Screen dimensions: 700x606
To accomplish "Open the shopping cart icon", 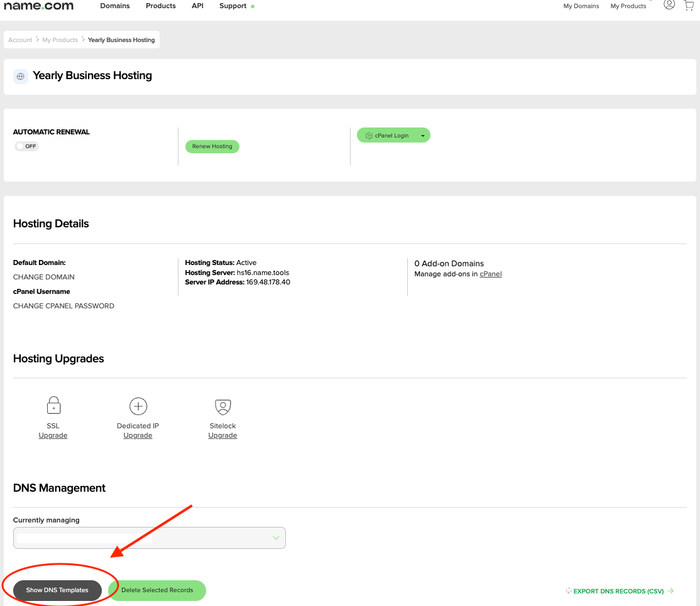I will [689, 5].
